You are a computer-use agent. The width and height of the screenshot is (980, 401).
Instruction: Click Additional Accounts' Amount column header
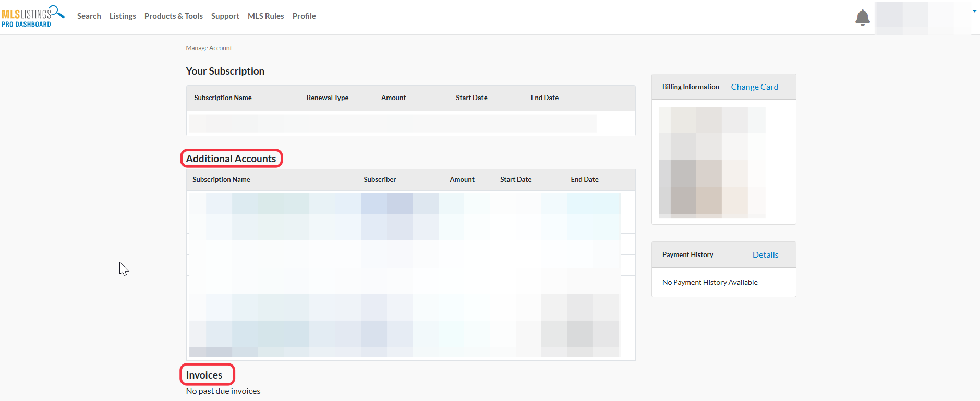(x=462, y=180)
